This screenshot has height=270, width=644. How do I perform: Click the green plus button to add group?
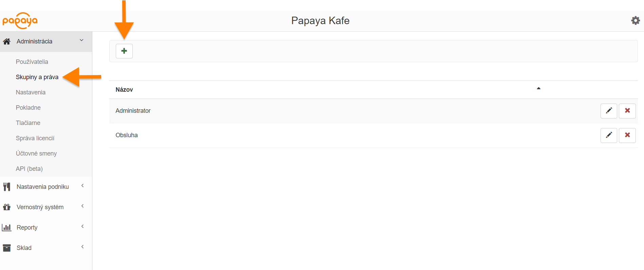coord(124,51)
